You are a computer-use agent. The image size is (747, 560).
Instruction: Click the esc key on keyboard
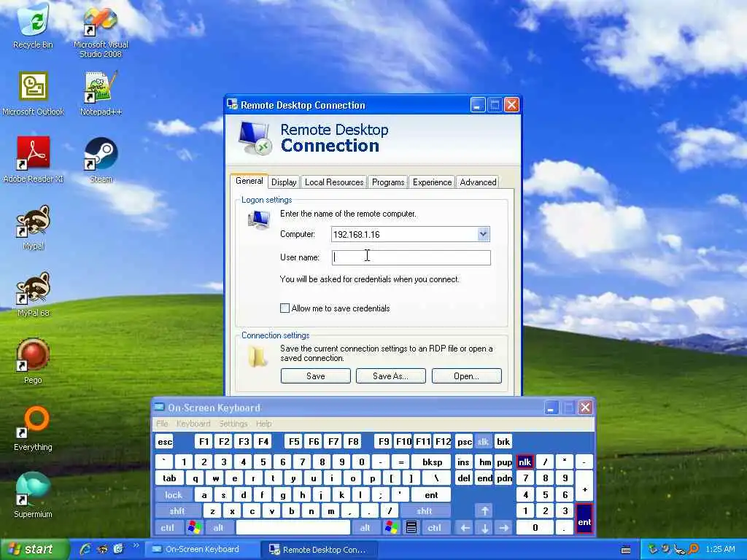click(x=165, y=441)
